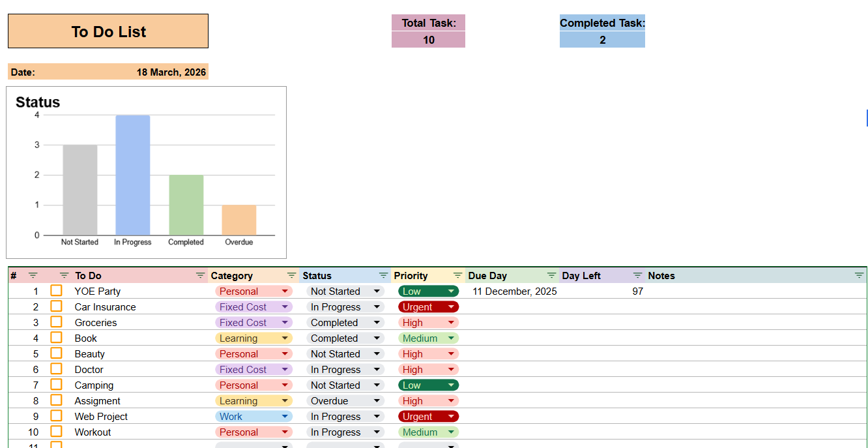Select the Due Day column header
Screen dimensions: 868x448
(x=487, y=276)
